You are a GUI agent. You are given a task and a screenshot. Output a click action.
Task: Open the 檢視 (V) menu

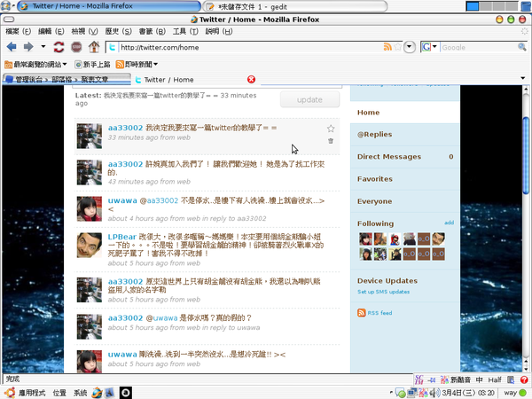84,32
